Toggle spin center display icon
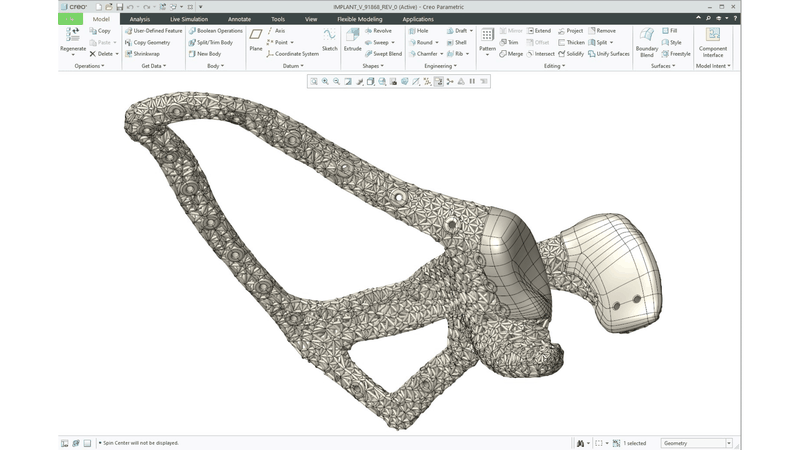 pyautogui.click(x=450, y=81)
